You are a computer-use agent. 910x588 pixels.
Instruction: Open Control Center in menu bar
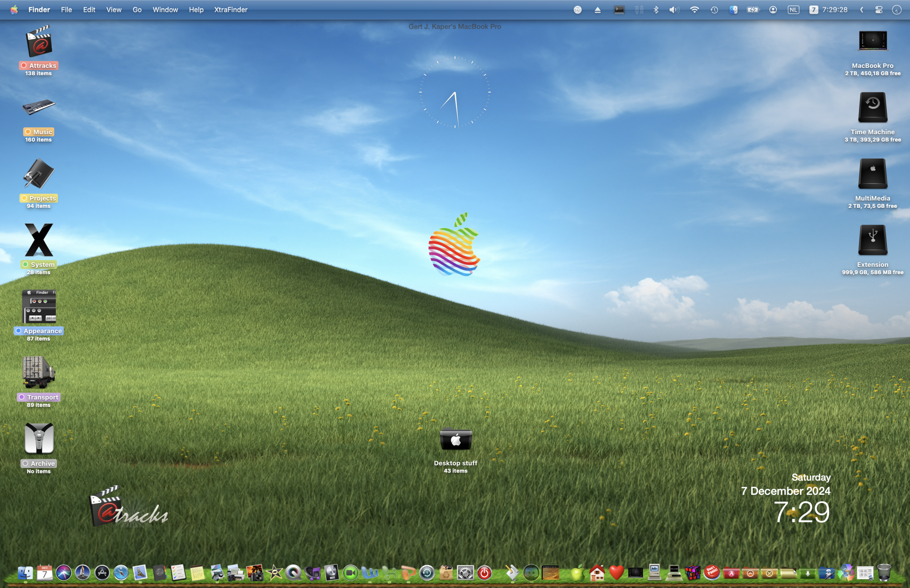coord(879,10)
